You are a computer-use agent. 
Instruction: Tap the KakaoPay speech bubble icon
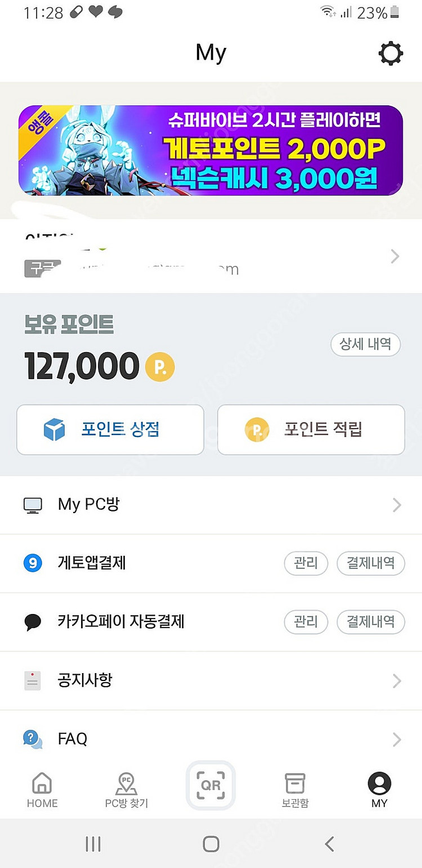(x=33, y=622)
